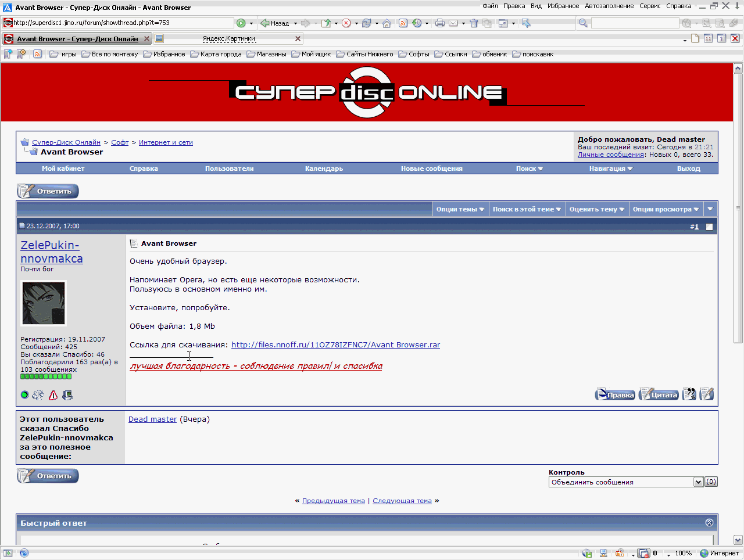The height and width of the screenshot is (560, 744).
Task: Click the Назад back button
Action: [275, 23]
